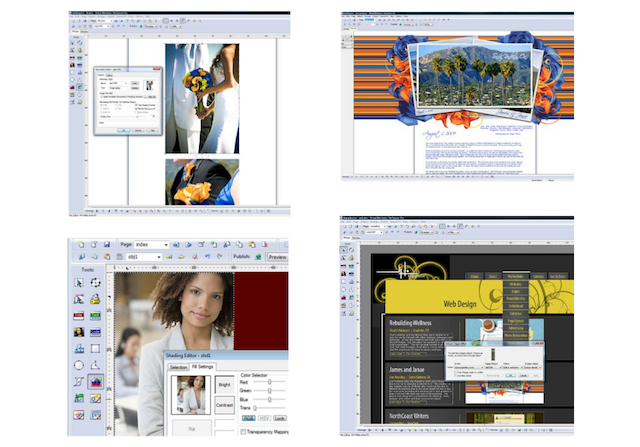This screenshot has width=640, height=447.
Task: Select the curve path tool under Tools label
Action: 79,382
